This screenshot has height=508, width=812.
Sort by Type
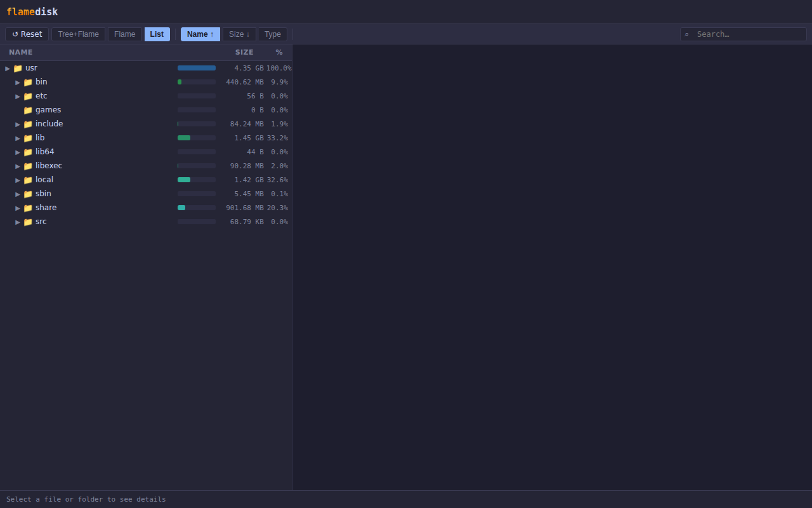273,34
